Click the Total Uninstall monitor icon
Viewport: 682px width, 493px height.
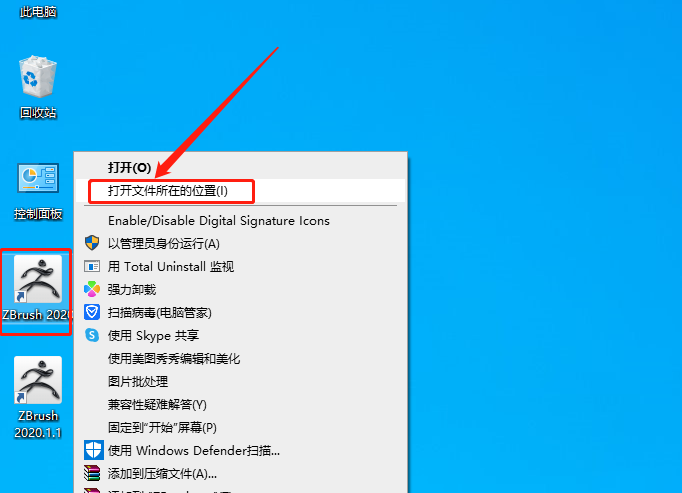[x=92, y=266]
